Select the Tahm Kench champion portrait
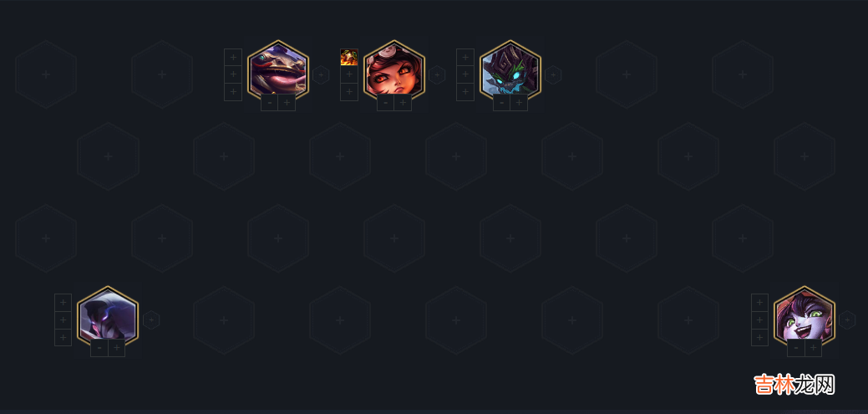The width and height of the screenshot is (868, 414). click(278, 69)
